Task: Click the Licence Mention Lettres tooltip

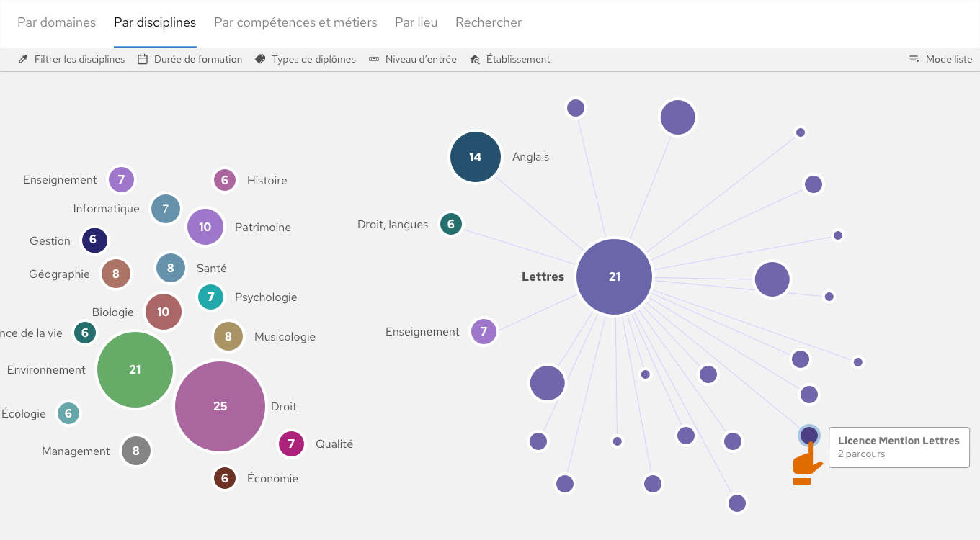Action: coord(899,447)
